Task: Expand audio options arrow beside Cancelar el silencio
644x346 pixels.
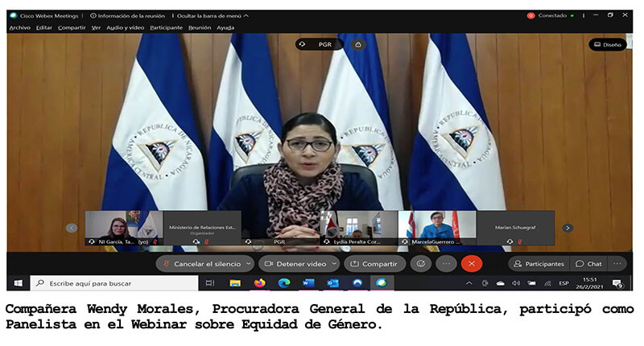Action: click(x=249, y=264)
